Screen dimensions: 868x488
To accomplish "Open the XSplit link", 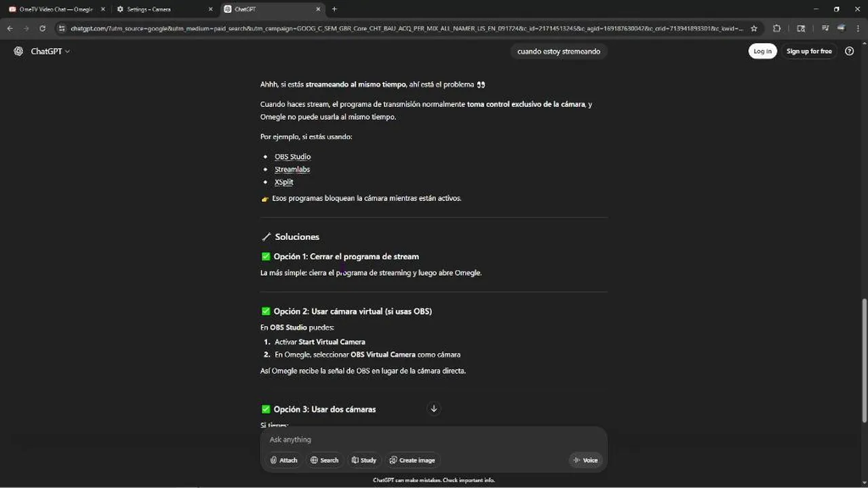I will tap(283, 182).
